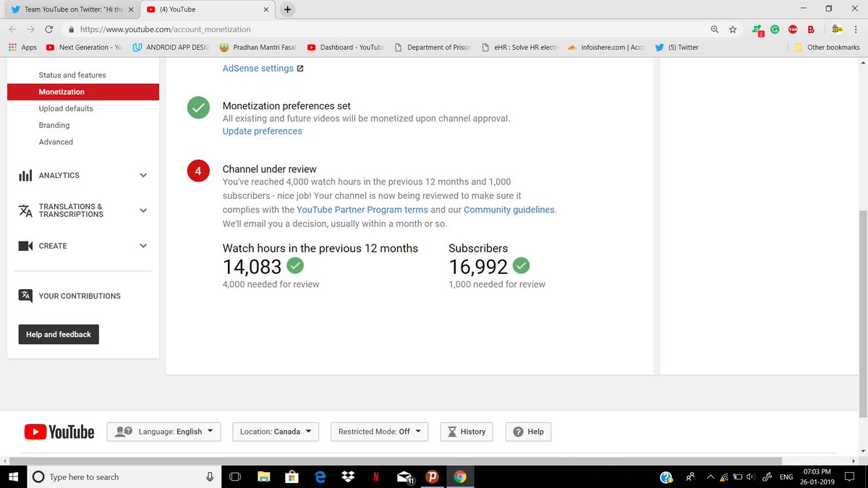The image size is (868, 488).
Task: Open Restricted Mode: Off dropdown
Action: (380, 432)
